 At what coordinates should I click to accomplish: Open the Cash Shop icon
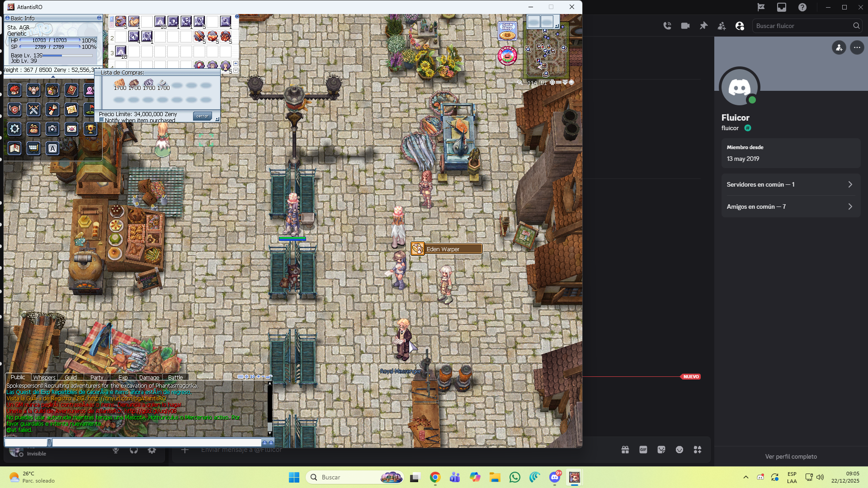coord(507,31)
